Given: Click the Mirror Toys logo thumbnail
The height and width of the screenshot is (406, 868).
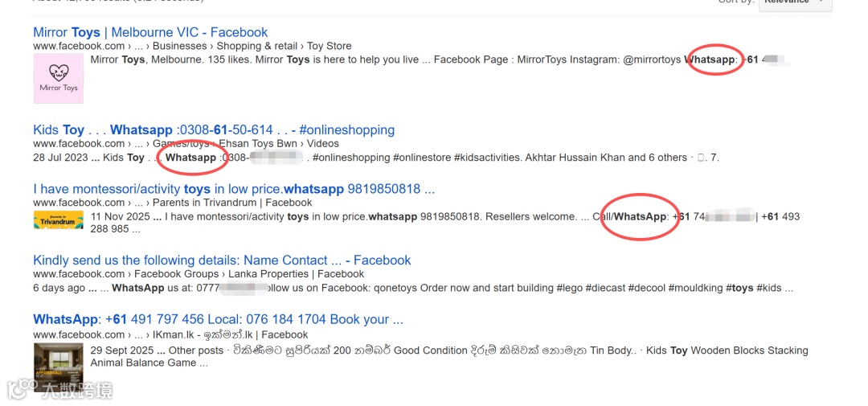Looking at the screenshot, I should coord(59,78).
